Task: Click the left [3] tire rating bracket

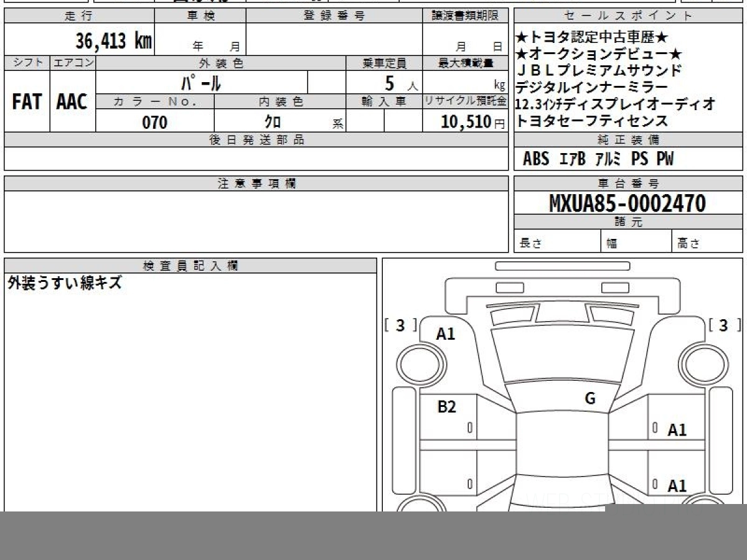Action: [x=400, y=325]
